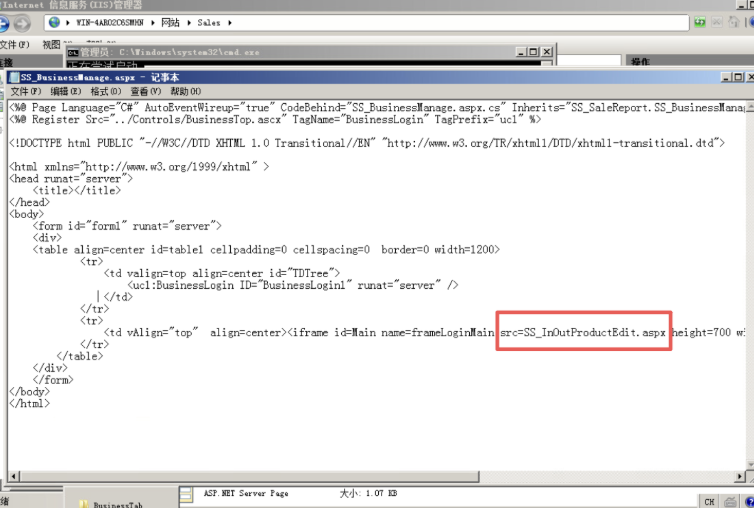Maximize the cmd.exe window
The height and width of the screenshot is (508, 754).
tap(534, 52)
